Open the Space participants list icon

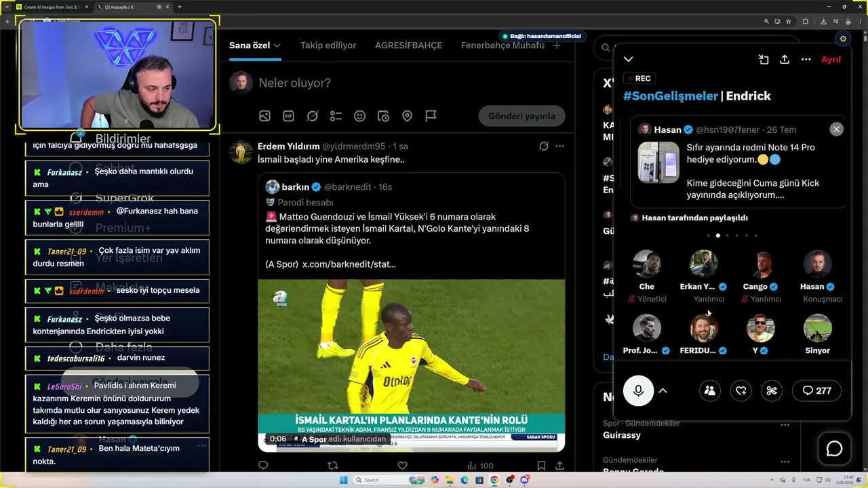click(710, 390)
